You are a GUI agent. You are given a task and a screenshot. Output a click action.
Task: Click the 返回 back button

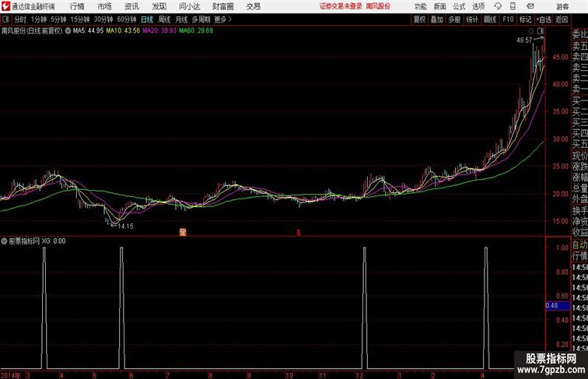562,19
